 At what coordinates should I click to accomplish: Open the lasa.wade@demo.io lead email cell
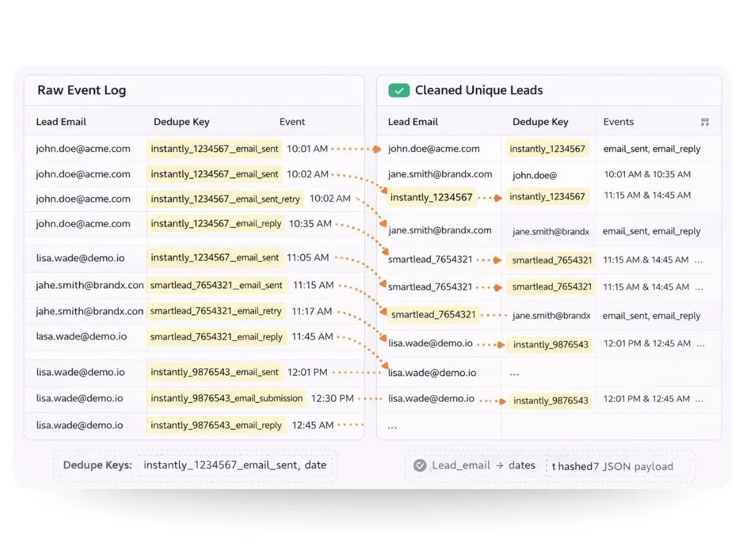[x=82, y=337]
